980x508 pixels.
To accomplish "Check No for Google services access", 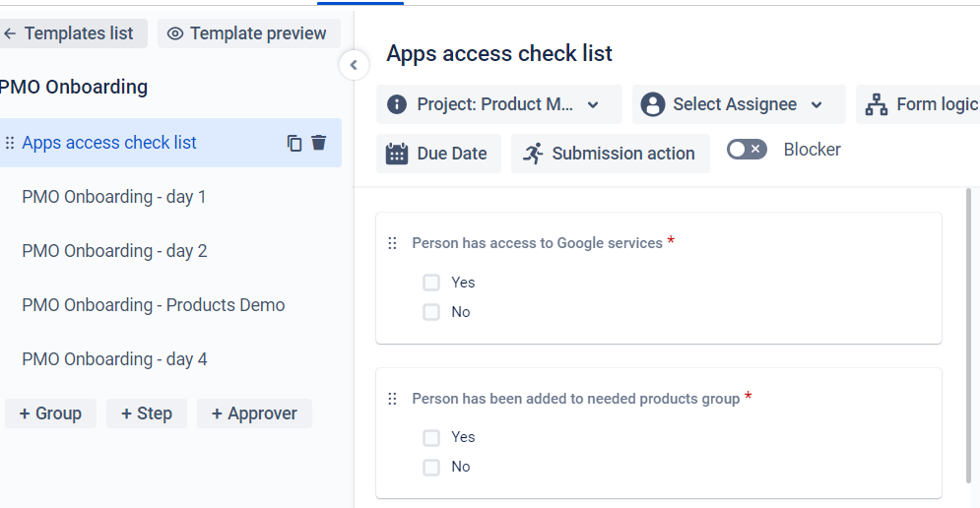I will pos(431,312).
